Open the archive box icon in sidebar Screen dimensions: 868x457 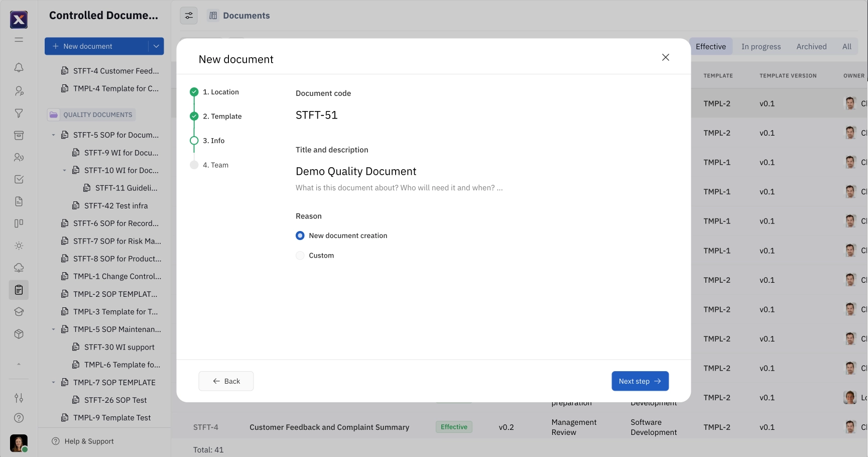click(x=19, y=135)
